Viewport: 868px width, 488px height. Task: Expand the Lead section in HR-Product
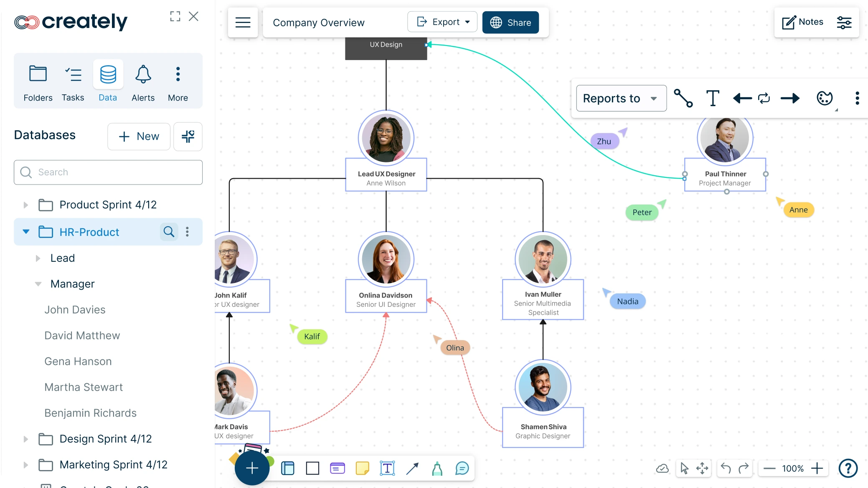point(38,258)
